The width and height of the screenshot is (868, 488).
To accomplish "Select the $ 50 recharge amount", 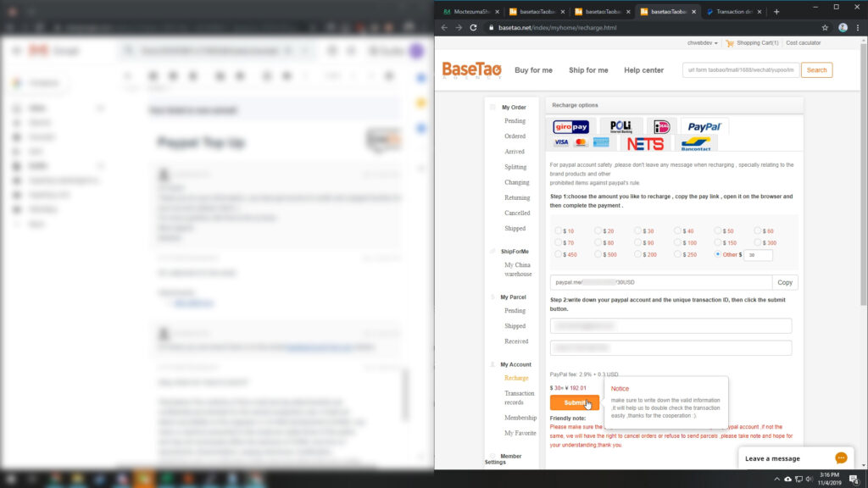I will [x=717, y=230].
